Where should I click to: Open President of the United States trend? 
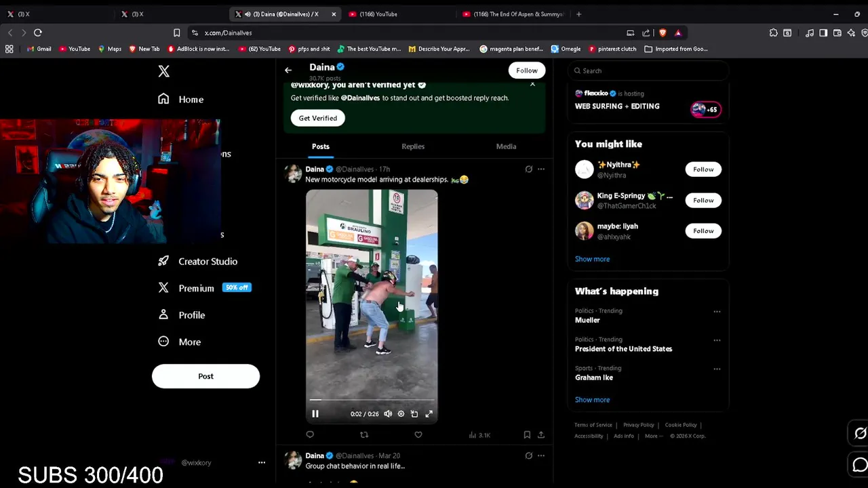coord(623,349)
